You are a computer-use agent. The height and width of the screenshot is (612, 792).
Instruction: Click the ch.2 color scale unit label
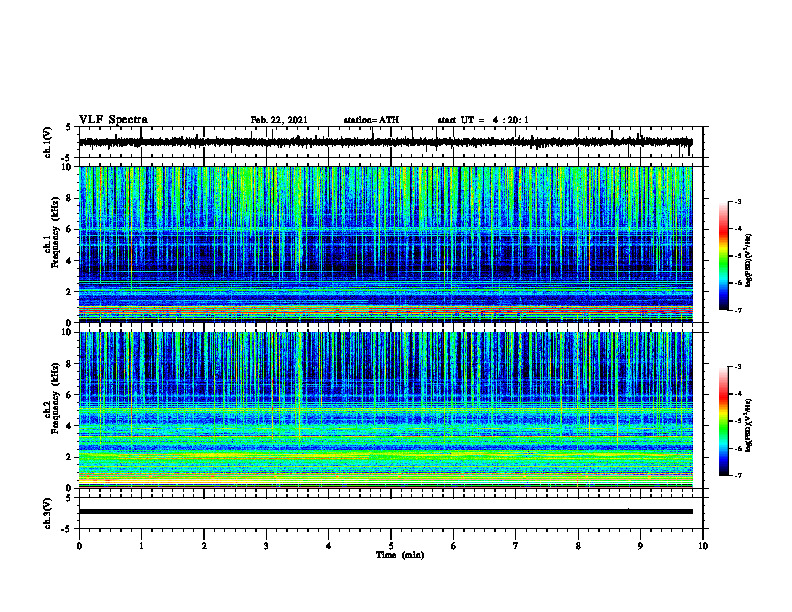click(749, 424)
